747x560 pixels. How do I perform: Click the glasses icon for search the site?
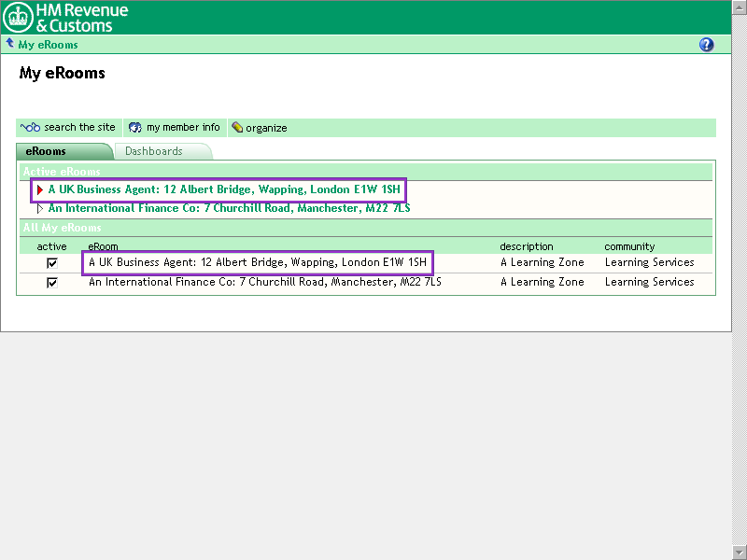coord(31,128)
